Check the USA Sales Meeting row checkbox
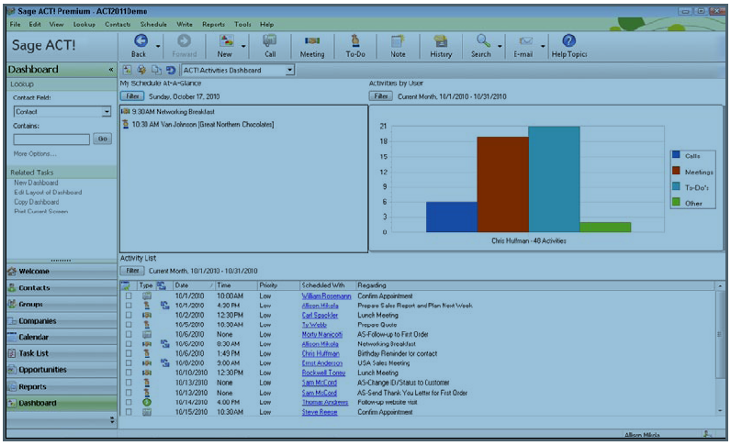Image resolution: width=730 pixels, height=445 pixels. (x=128, y=363)
